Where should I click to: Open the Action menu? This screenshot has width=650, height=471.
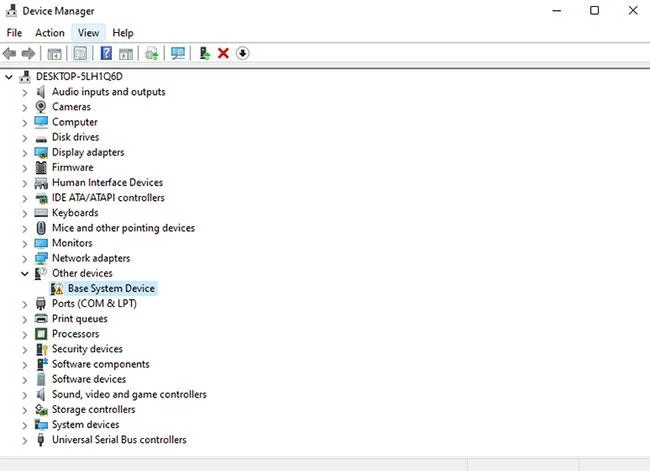pyautogui.click(x=50, y=33)
